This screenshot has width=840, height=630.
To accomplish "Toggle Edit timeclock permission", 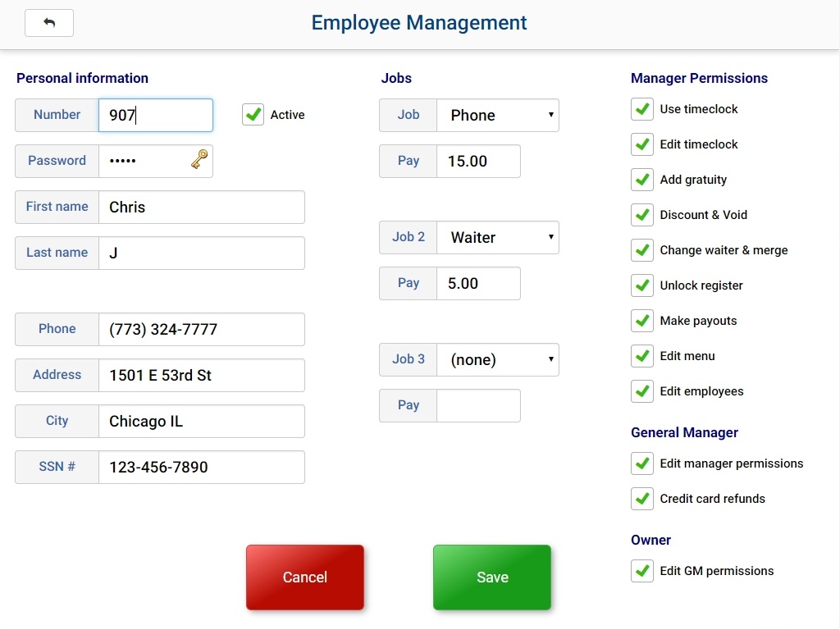I will coord(641,144).
